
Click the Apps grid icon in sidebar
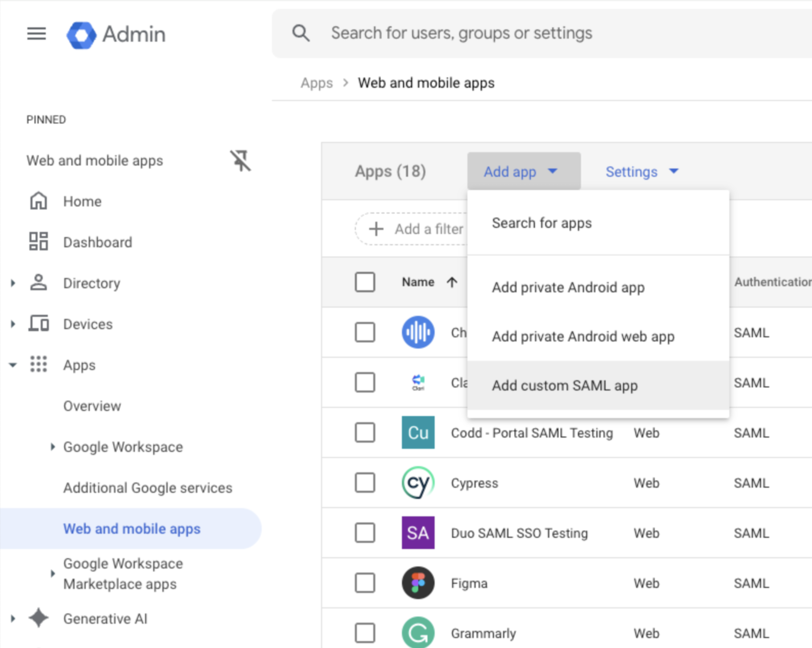38,364
